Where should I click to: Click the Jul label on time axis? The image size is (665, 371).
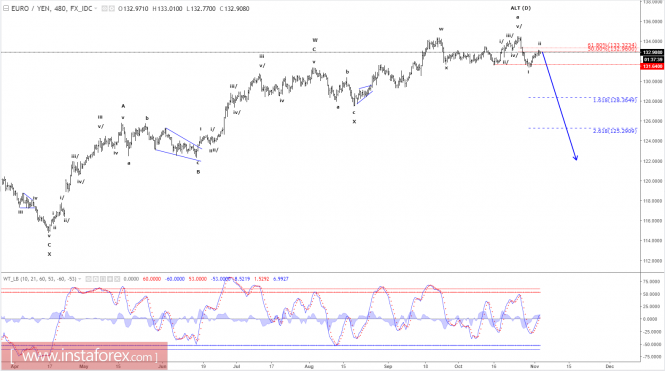pyautogui.click(x=237, y=366)
